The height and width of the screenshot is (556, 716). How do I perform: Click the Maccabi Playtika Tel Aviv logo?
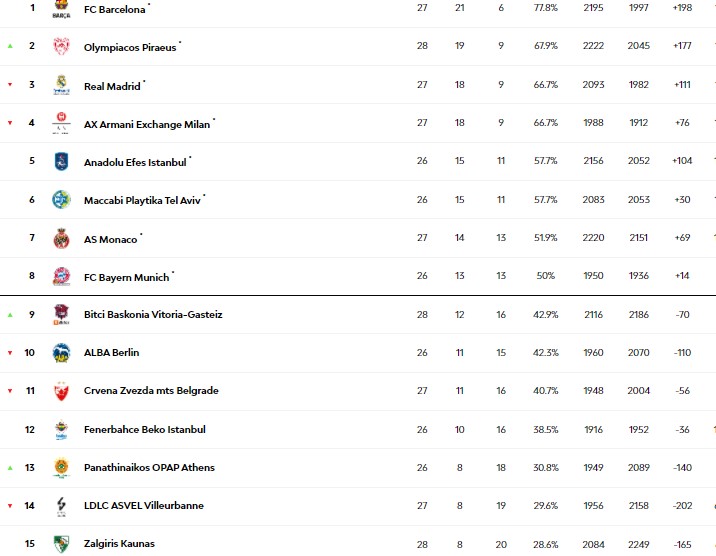click(61, 199)
